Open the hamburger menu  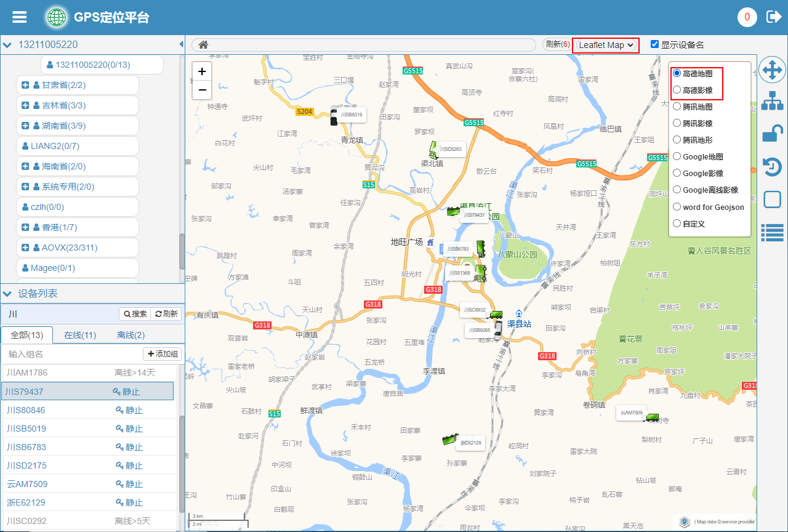tap(20, 17)
